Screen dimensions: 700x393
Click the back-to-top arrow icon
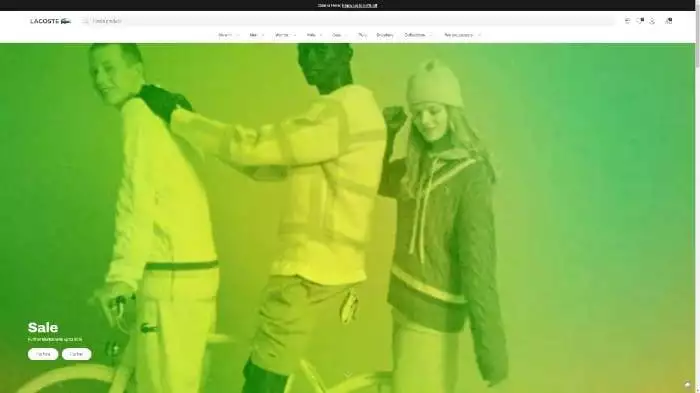tap(687, 384)
